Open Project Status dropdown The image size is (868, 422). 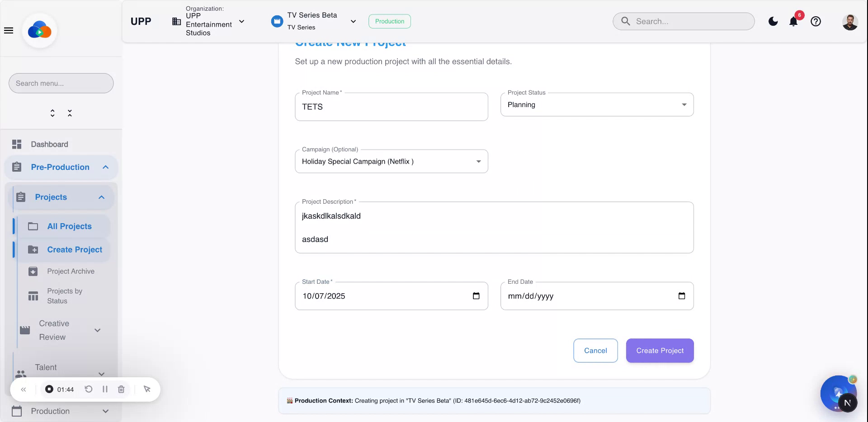point(597,105)
